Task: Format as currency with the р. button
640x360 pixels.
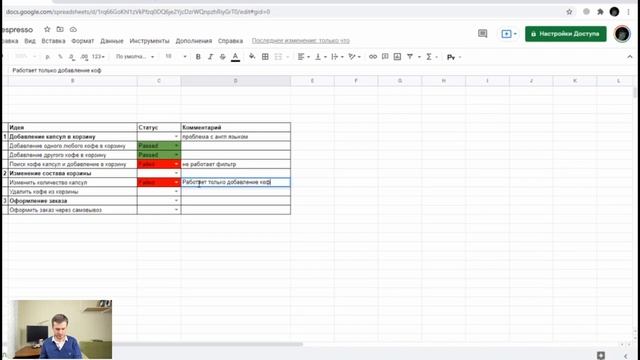Action: (x=48, y=57)
